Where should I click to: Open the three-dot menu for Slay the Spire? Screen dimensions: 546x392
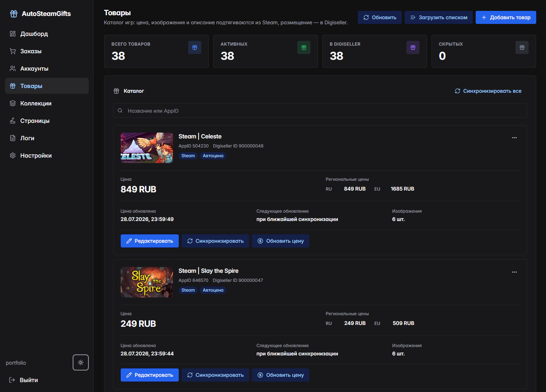tap(514, 272)
